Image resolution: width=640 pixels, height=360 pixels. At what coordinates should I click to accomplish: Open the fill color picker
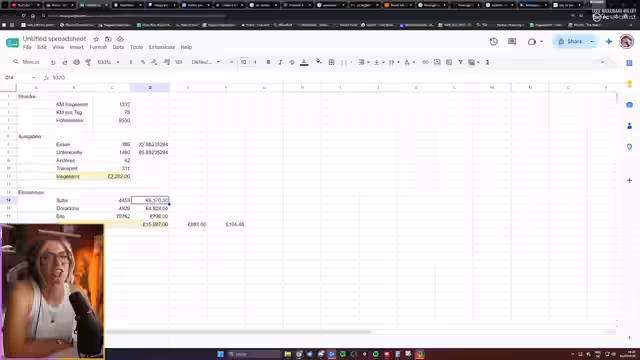318,62
